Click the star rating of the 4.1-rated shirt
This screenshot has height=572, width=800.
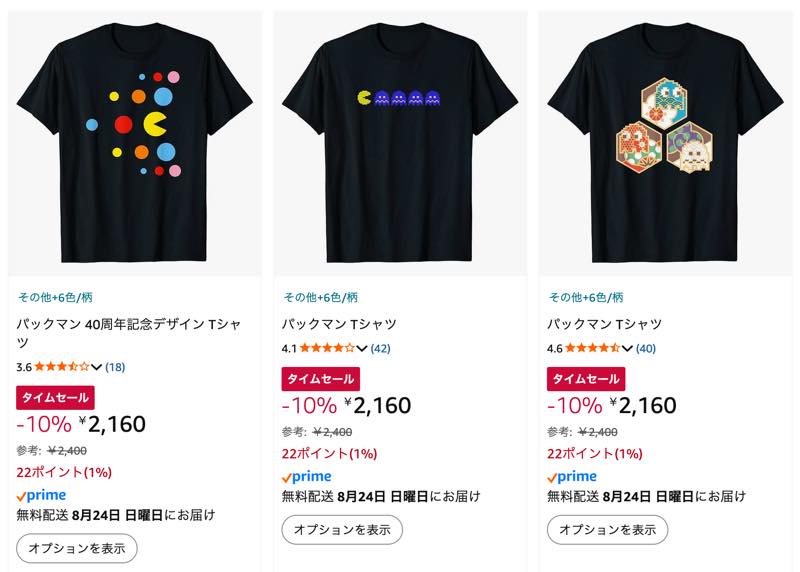tap(327, 349)
